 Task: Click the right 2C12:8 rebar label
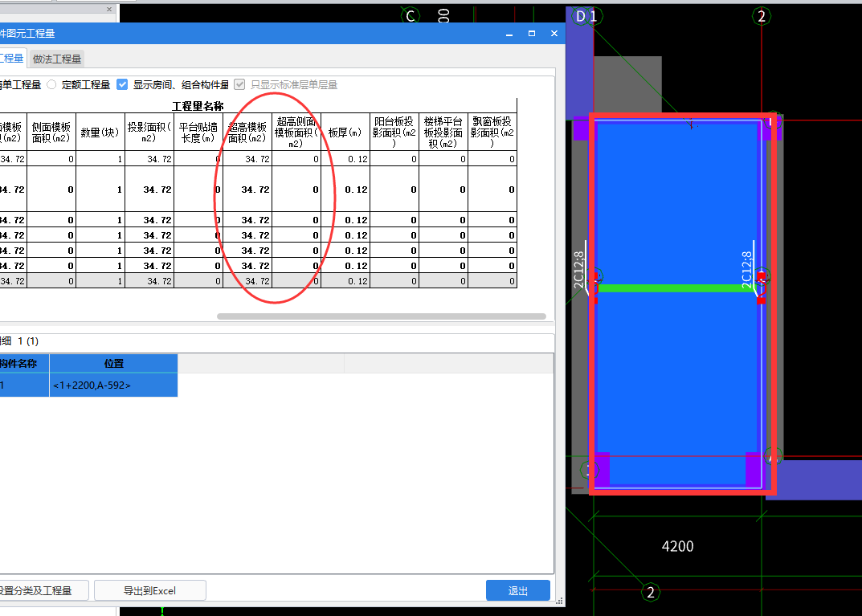(x=747, y=269)
